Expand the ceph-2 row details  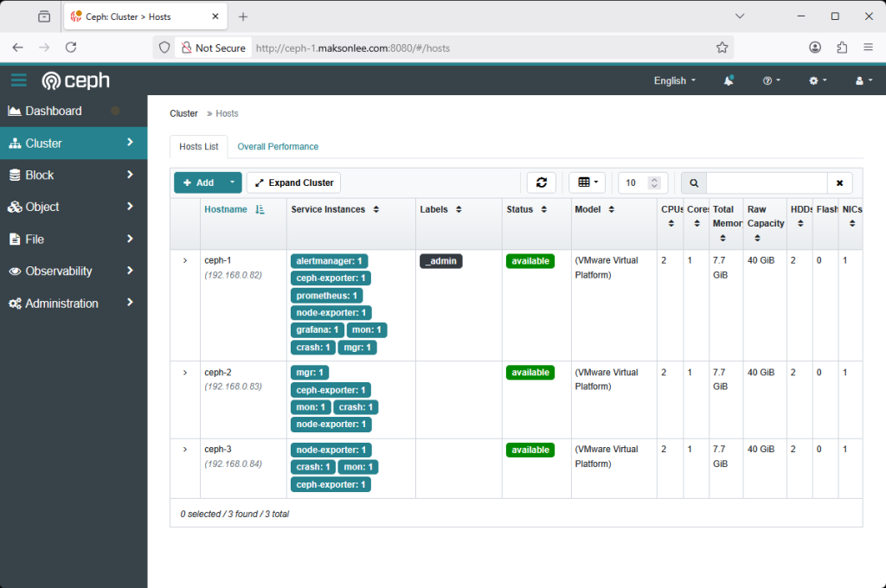[x=185, y=372]
